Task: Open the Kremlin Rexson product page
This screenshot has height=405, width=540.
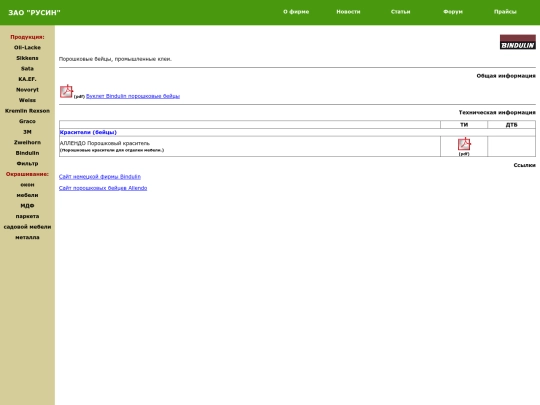Action: click(27, 111)
